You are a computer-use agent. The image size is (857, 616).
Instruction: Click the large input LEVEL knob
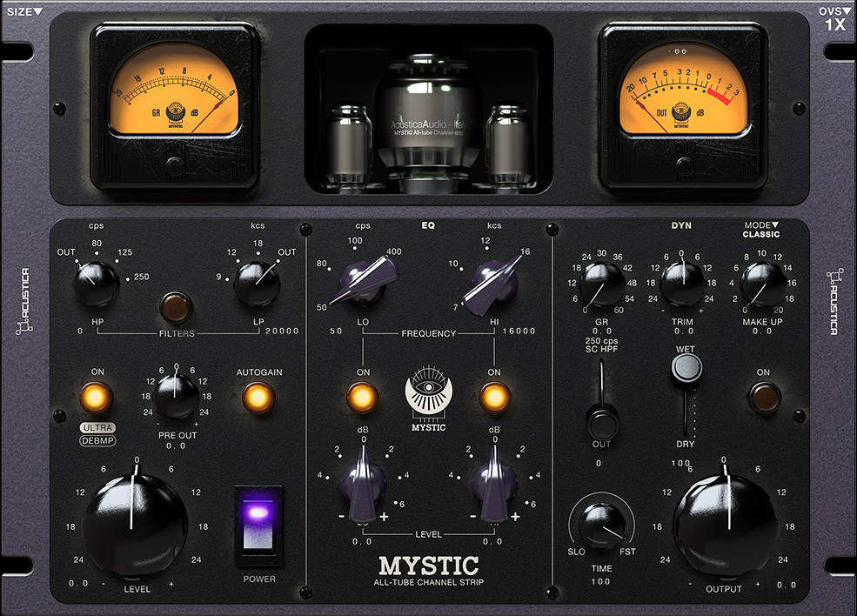[x=135, y=524]
